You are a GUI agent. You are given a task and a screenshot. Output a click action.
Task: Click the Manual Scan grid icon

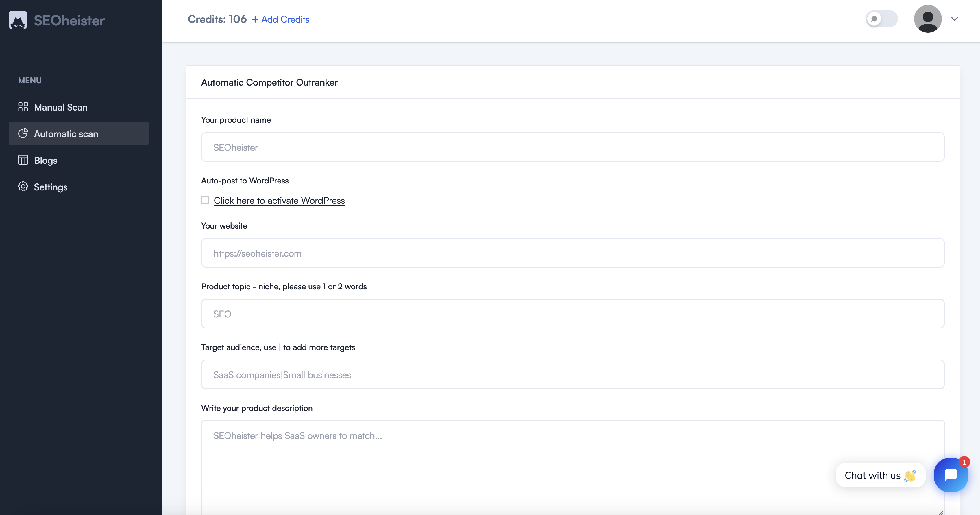[23, 107]
